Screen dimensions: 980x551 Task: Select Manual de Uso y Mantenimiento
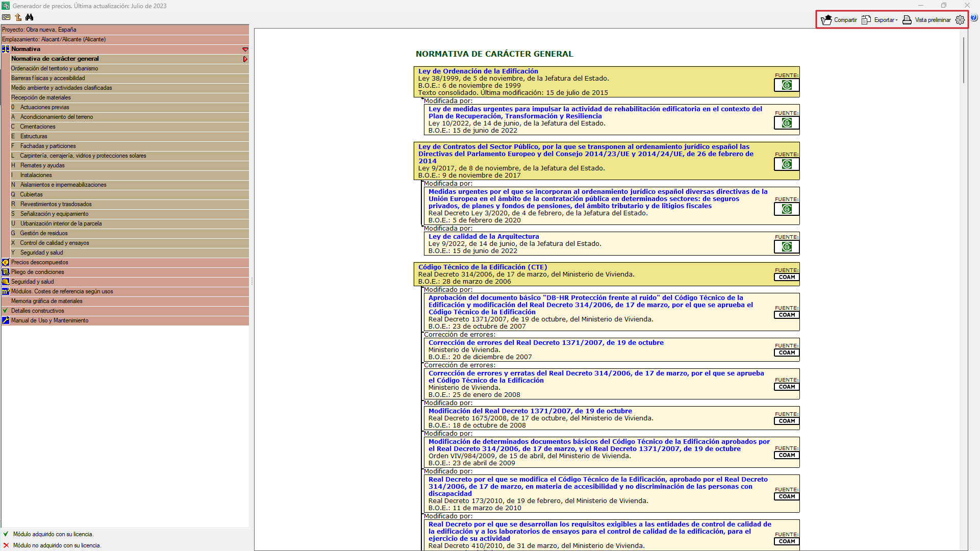tap(49, 320)
